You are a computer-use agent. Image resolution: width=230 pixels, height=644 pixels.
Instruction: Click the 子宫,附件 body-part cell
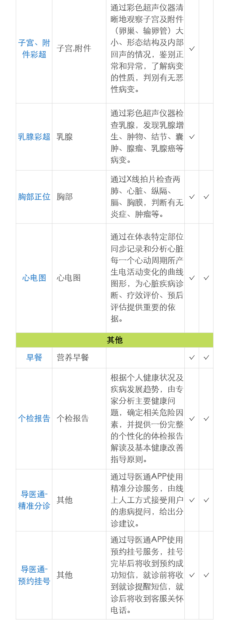[x=74, y=48]
